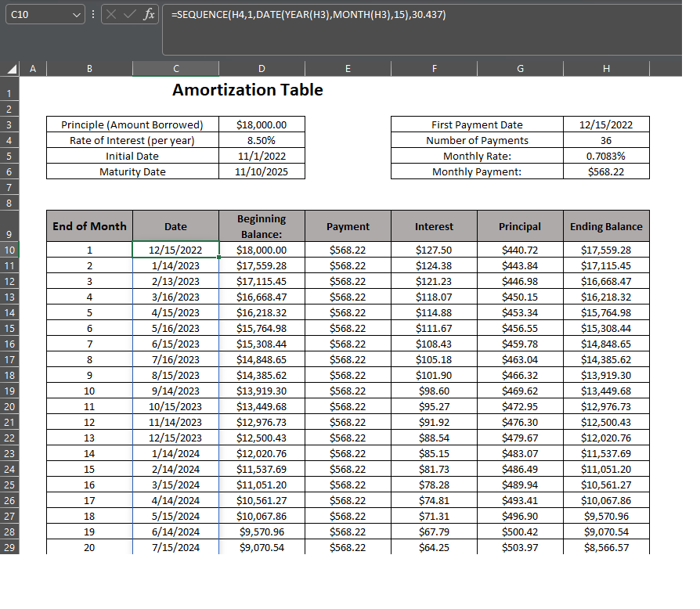Select column F header
Image resolution: width=700 pixels, height=609 pixels.
pos(435,69)
